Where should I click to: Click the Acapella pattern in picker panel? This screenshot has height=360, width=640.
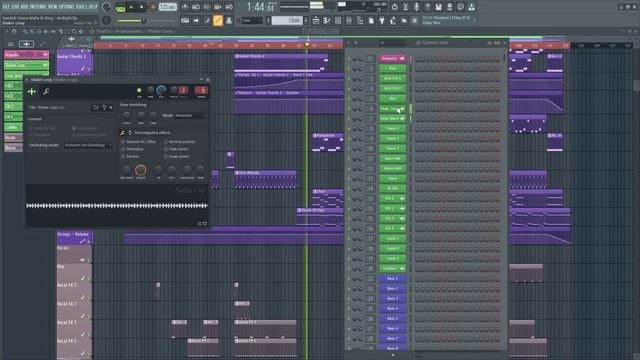tap(27, 55)
